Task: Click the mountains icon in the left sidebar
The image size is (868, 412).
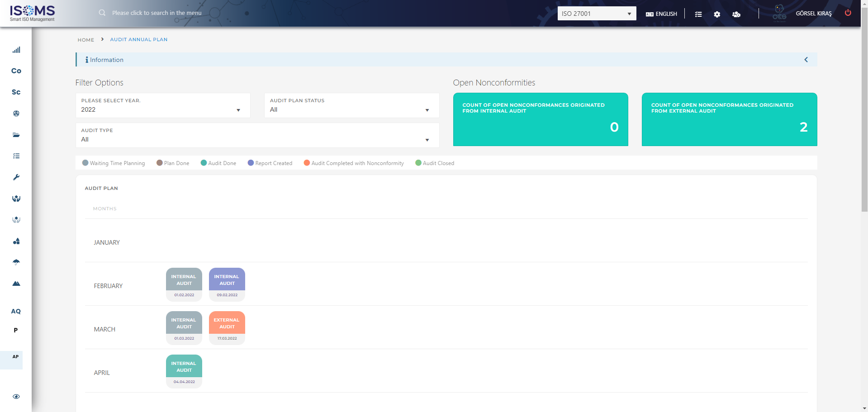Action: click(16, 284)
